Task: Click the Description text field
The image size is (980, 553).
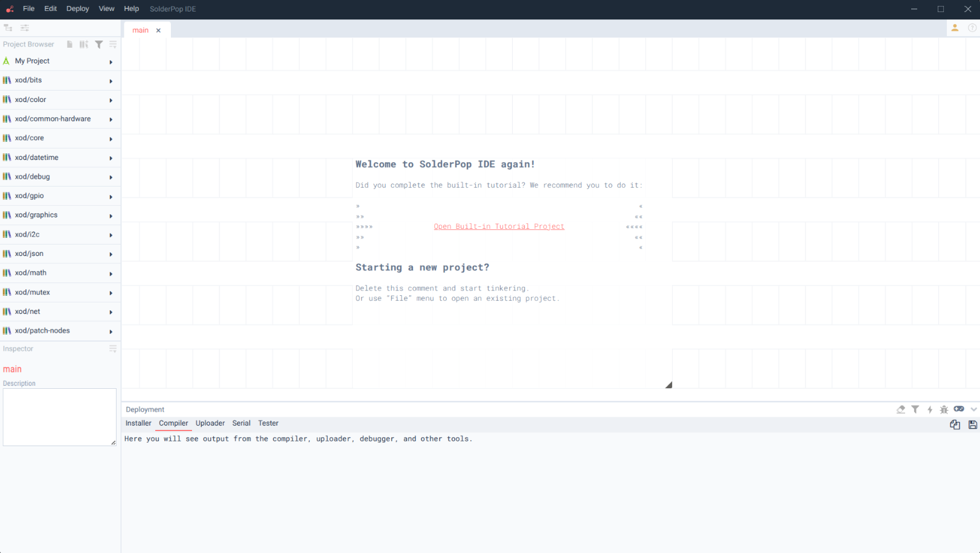Action: click(59, 417)
